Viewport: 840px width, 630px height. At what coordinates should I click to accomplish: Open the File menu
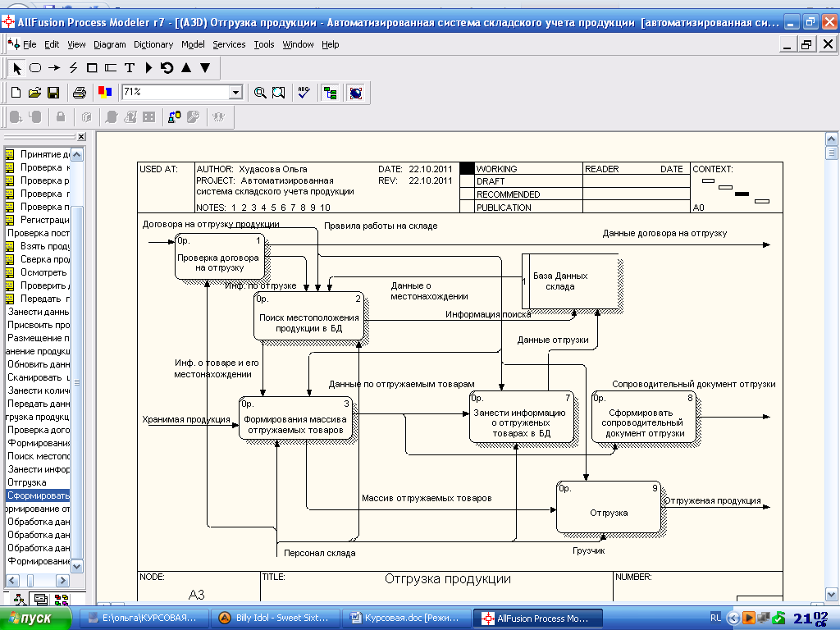tap(30, 44)
